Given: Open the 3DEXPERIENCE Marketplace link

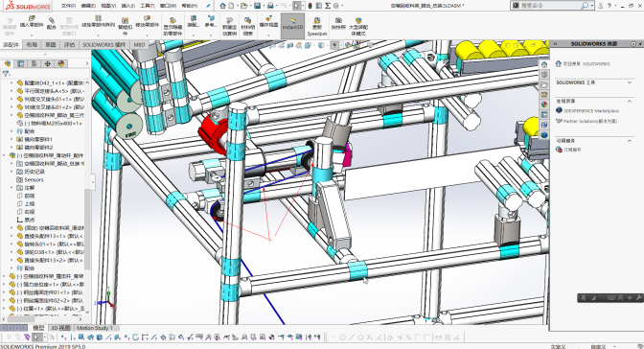Looking at the screenshot, I should (x=591, y=110).
